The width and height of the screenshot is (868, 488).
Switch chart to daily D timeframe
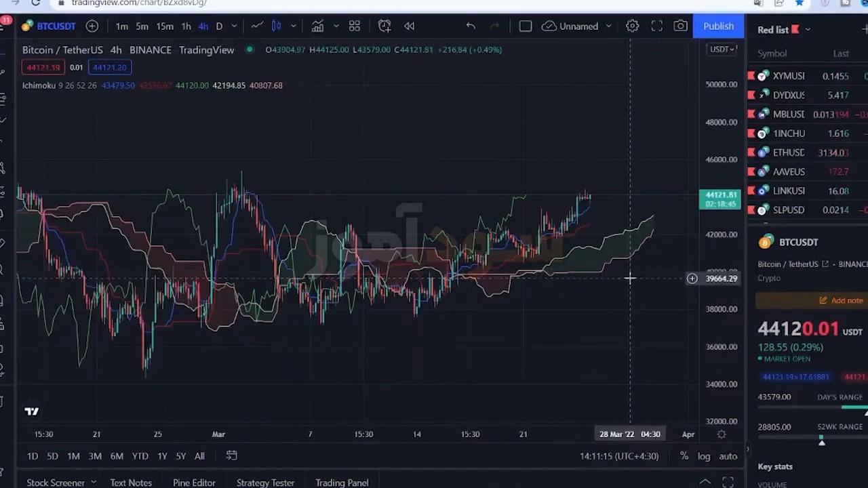(x=219, y=26)
